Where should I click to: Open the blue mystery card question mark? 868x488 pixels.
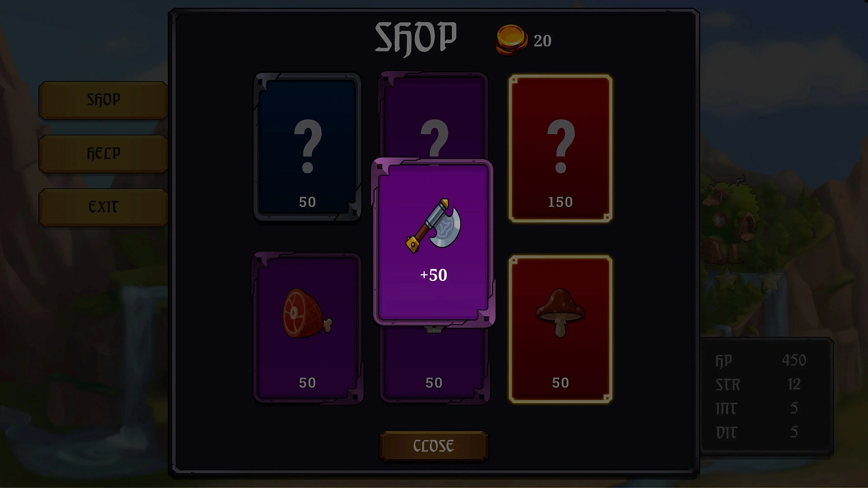[x=308, y=147]
